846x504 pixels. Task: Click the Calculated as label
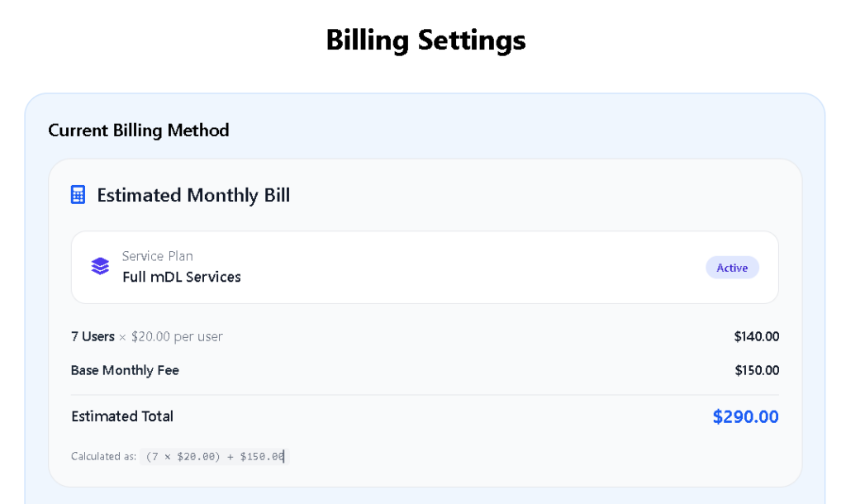[103, 457]
